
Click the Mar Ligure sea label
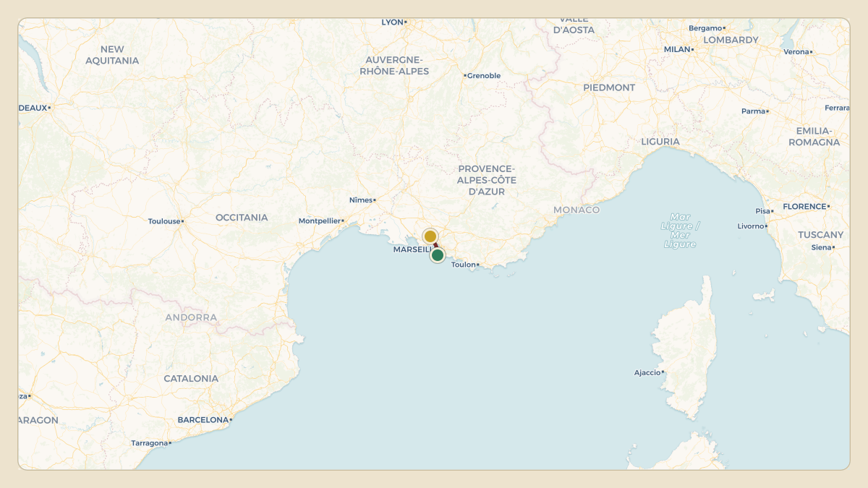click(x=680, y=231)
